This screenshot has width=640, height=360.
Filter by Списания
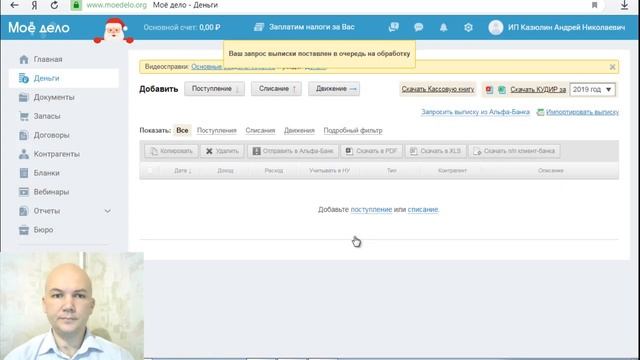coord(260,130)
